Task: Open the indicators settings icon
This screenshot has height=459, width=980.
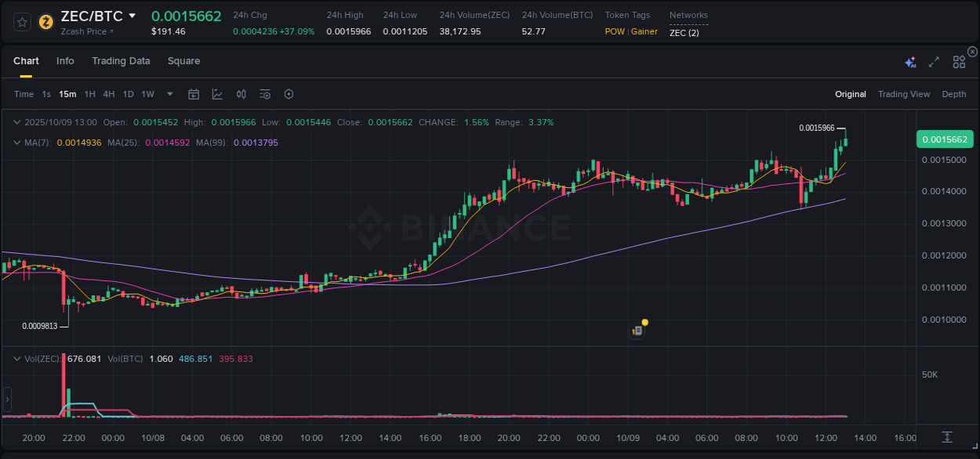Action: click(x=265, y=94)
